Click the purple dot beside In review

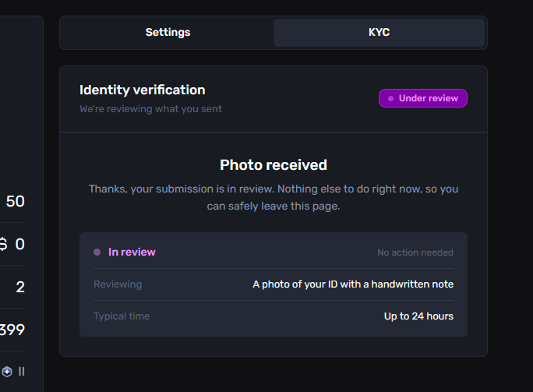97,252
